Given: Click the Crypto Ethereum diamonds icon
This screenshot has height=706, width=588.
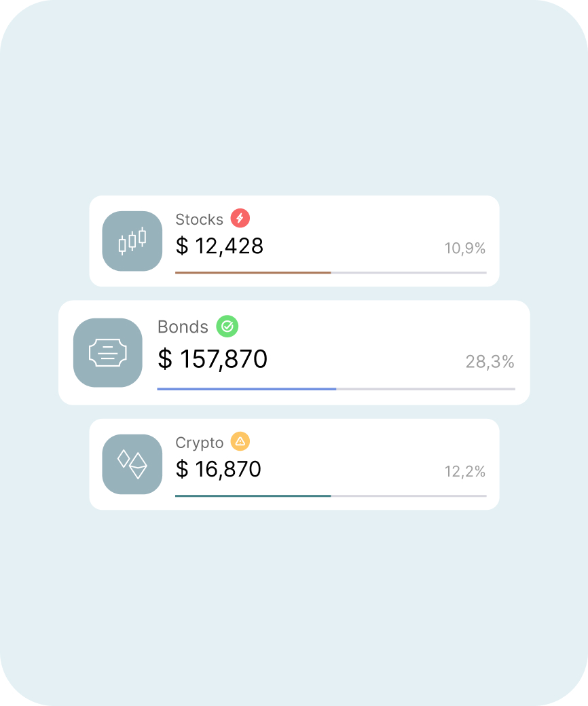Looking at the screenshot, I should (x=132, y=464).
